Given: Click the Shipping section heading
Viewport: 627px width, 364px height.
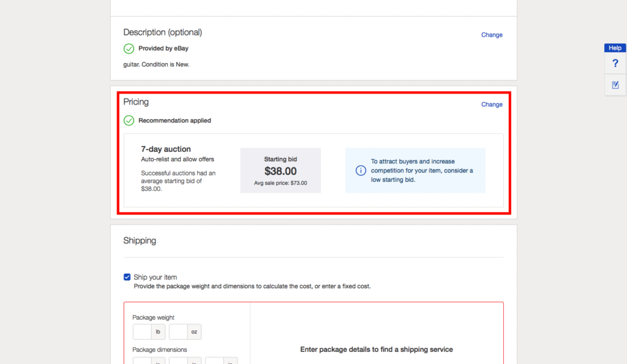Looking at the screenshot, I should pyautogui.click(x=140, y=241).
